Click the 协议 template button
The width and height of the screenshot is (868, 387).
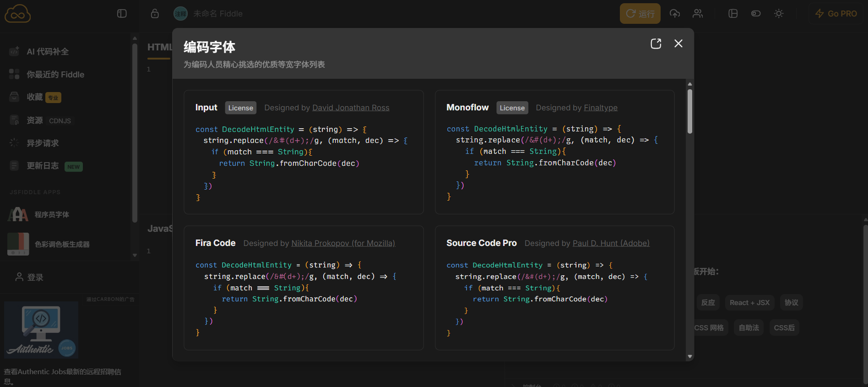pyautogui.click(x=792, y=303)
